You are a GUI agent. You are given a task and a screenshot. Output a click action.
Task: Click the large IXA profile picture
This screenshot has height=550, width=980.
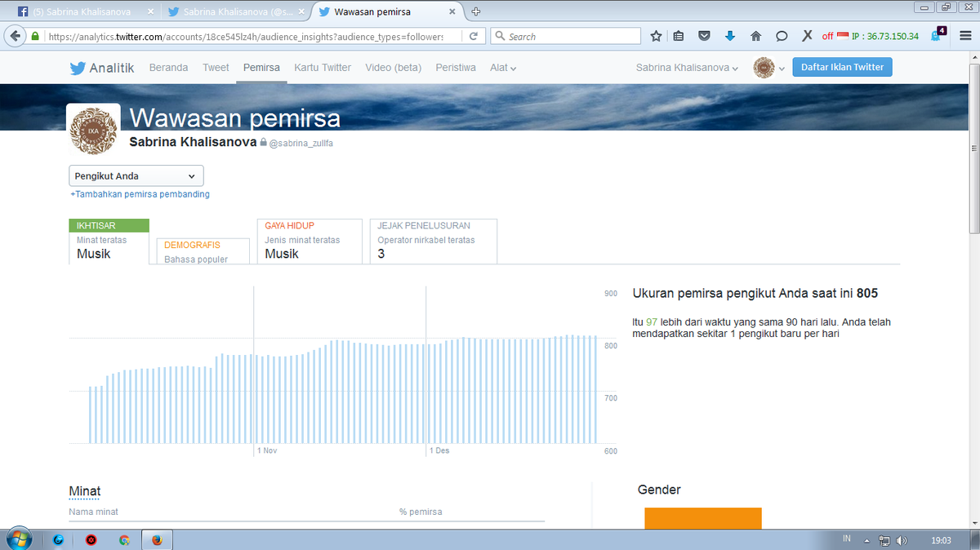pyautogui.click(x=94, y=131)
